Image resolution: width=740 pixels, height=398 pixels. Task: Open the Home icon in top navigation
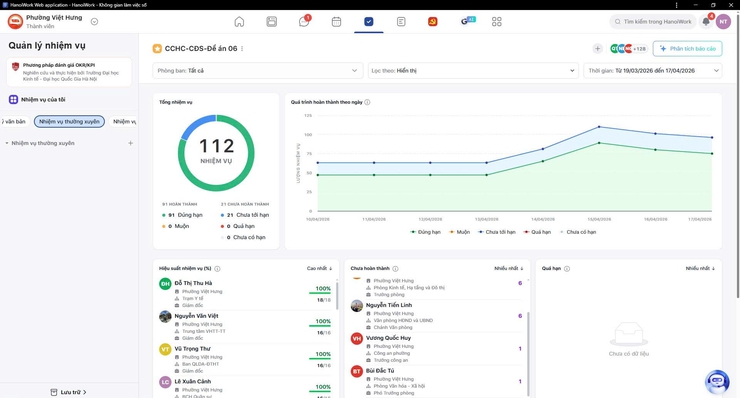tap(239, 22)
